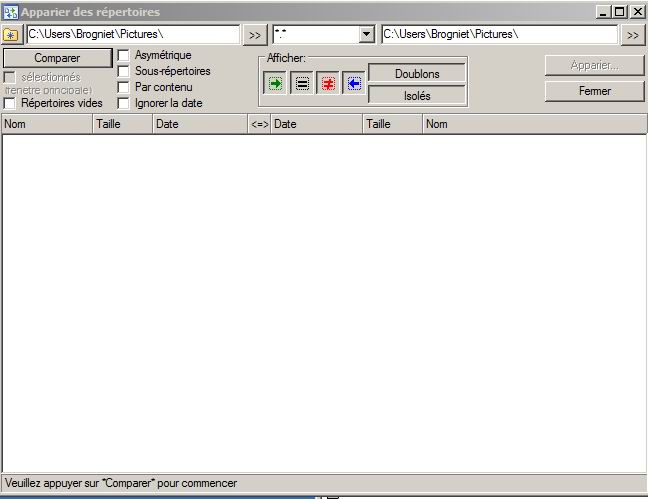Click the Fermer button
648x499 pixels.
click(595, 91)
